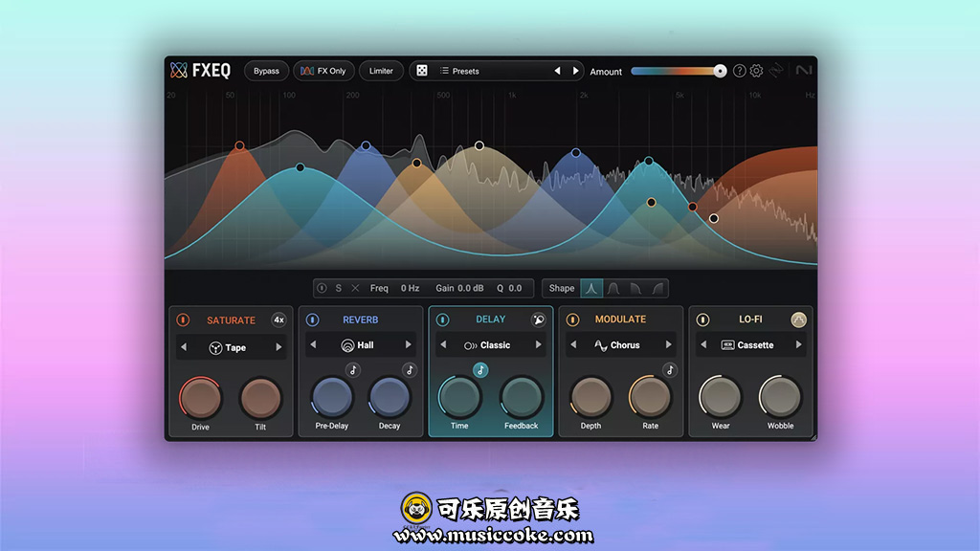Select the wide bell shape icon
Screen dimensions: 980x551
pos(613,288)
